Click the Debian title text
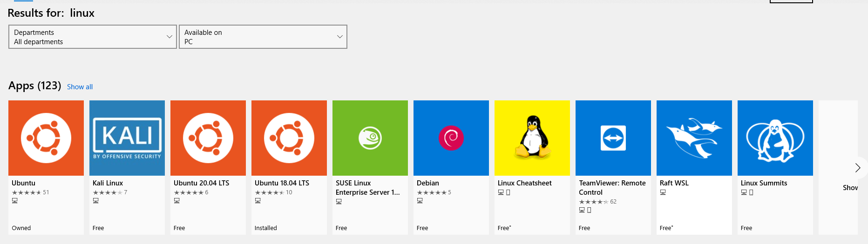The width and height of the screenshot is (868, 244). pos(428,183)
